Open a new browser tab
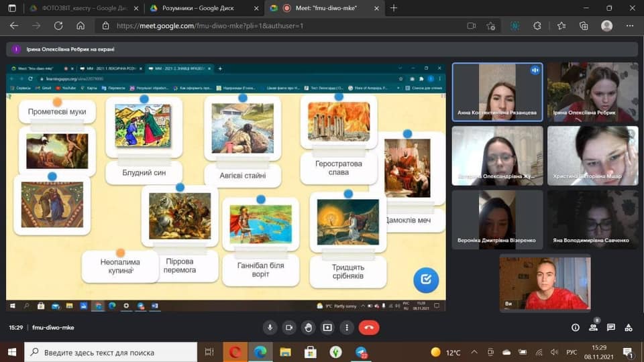 coord(394,8)
